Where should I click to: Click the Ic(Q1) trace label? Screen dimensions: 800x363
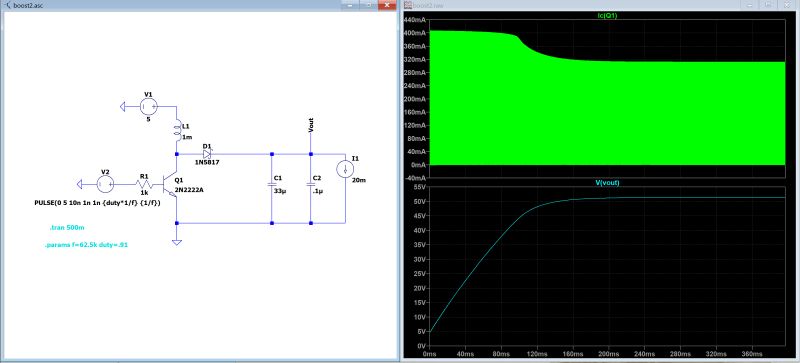point(607,15)
